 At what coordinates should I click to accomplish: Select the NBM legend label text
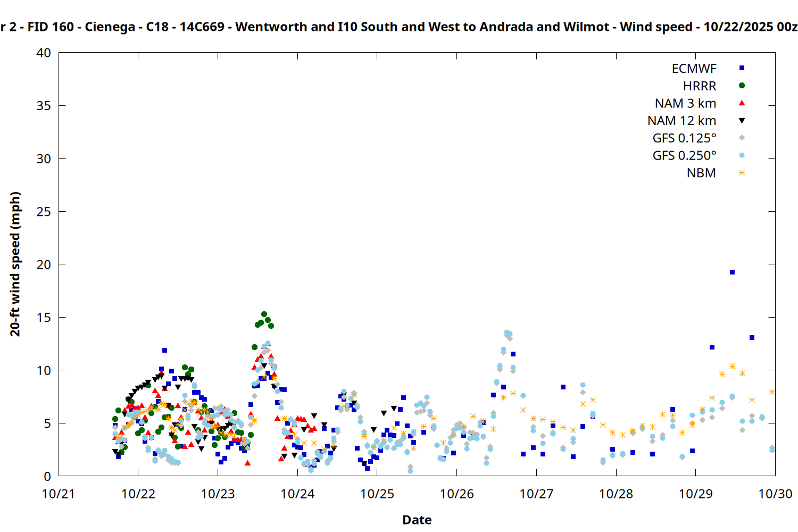701,173
